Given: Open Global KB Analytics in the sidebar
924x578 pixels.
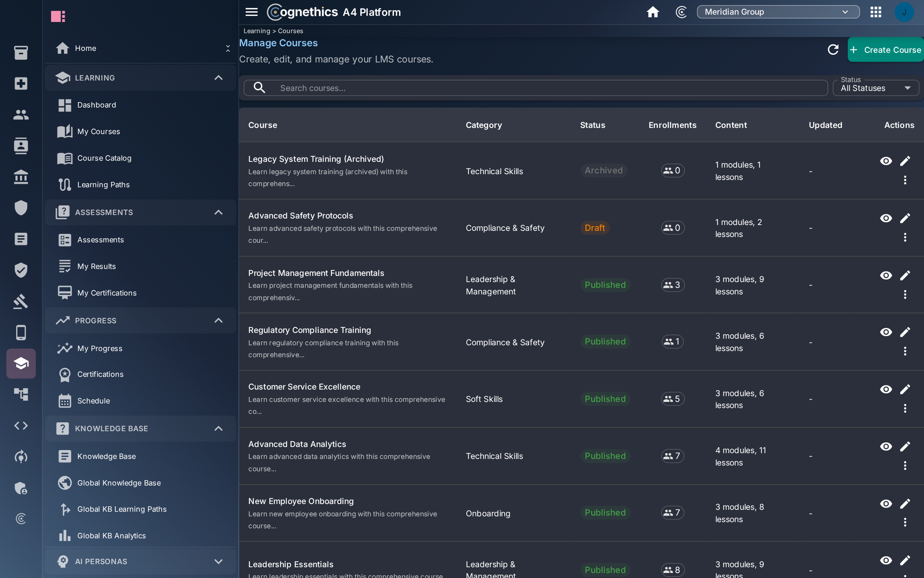Looking at the screenshot, I should 141,536.
